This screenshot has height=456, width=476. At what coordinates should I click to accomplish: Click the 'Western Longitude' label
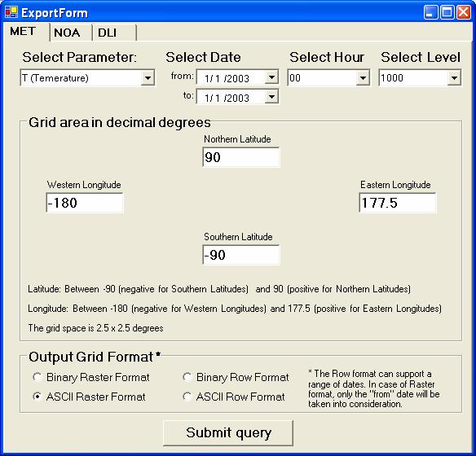84,185
